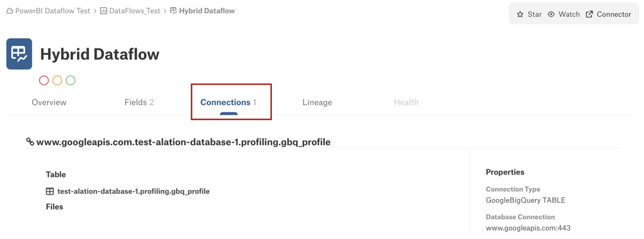Open the Overview tab
The height and width of the screenshot is (239, 644).
click(x=49, y=102)
